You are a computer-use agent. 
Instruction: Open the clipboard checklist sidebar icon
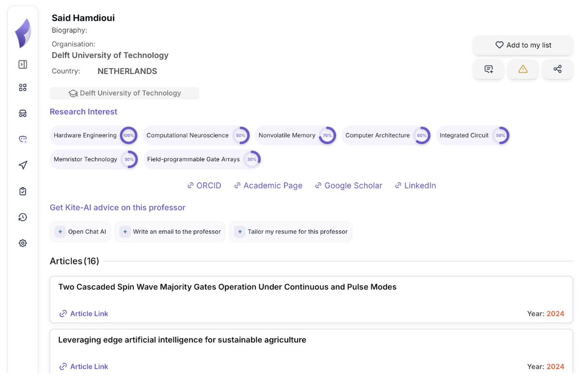click(23, 191)
